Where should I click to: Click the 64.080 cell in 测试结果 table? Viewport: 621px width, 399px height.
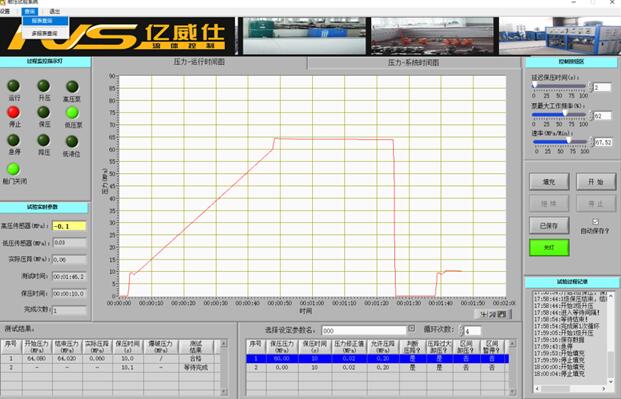[x=37, y=359]
